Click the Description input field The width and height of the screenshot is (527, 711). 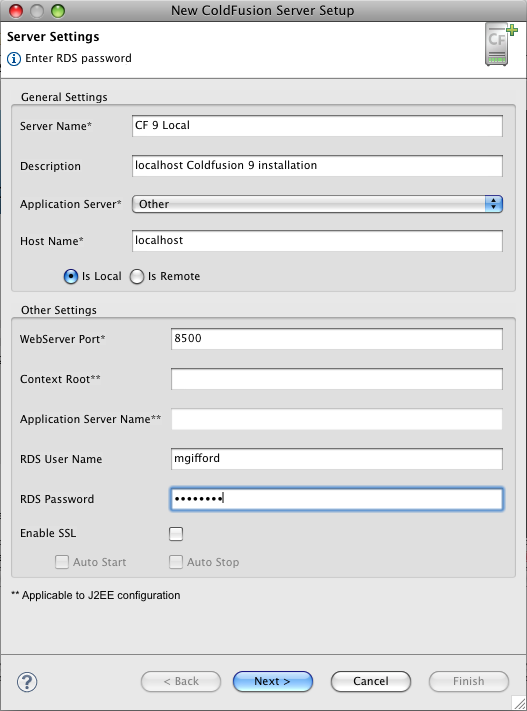[x=317, y=166]
